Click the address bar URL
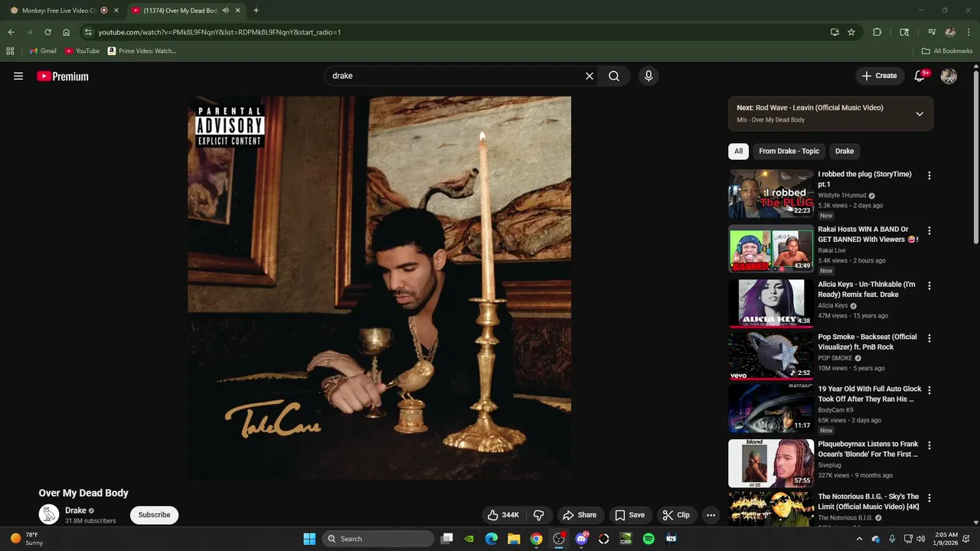This screenshot has height=551, width=980. tap(220, 32)
